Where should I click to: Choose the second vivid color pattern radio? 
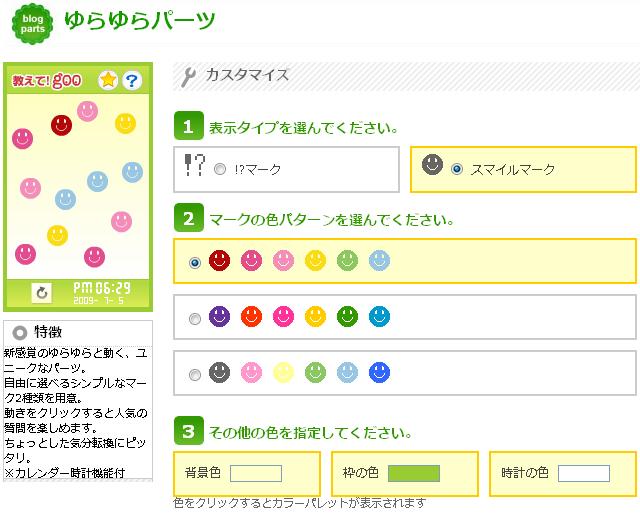[195, 319]
